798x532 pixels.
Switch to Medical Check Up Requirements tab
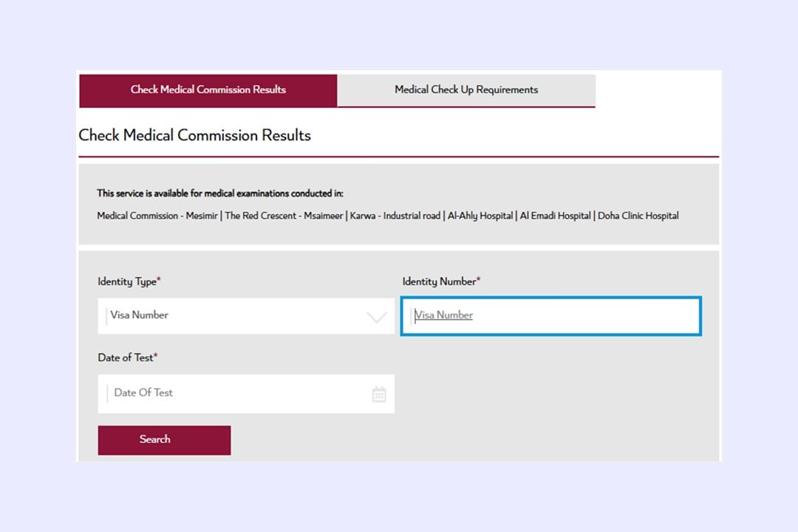[x=466, y=90]
